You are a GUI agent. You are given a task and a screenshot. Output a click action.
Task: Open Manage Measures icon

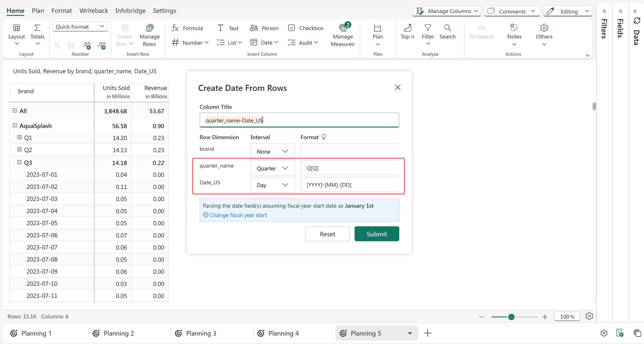coord(342,28)
